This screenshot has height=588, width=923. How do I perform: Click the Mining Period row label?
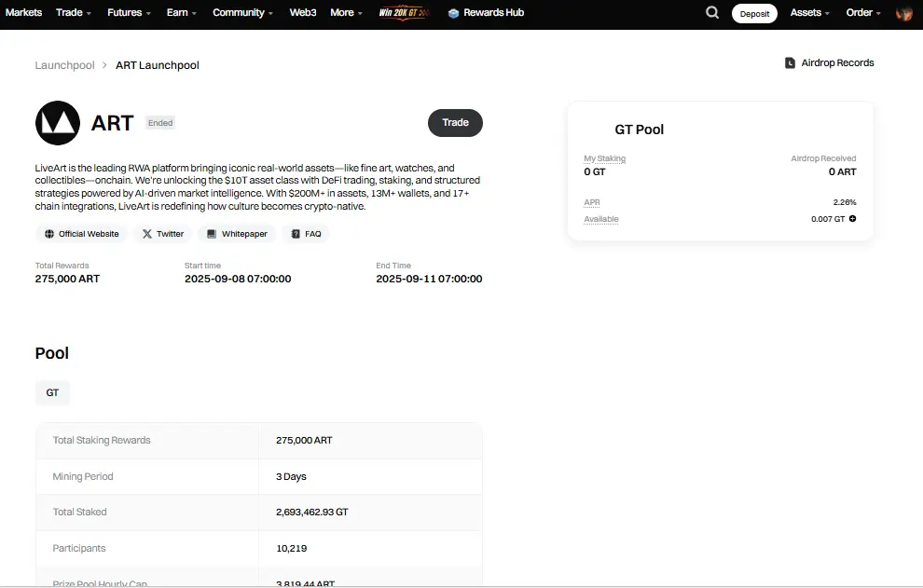click(82, 477)
